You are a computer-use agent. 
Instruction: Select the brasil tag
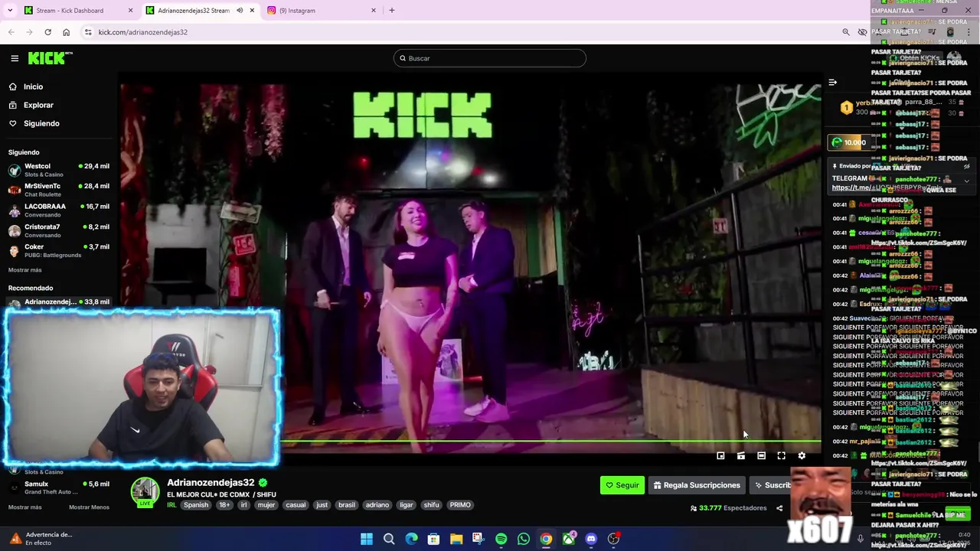347,505
